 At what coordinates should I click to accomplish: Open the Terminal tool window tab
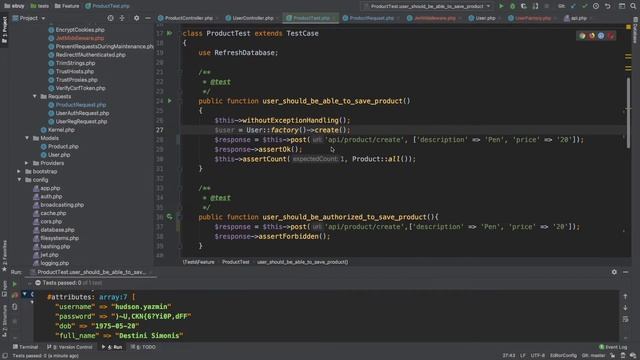click(25, 347)
